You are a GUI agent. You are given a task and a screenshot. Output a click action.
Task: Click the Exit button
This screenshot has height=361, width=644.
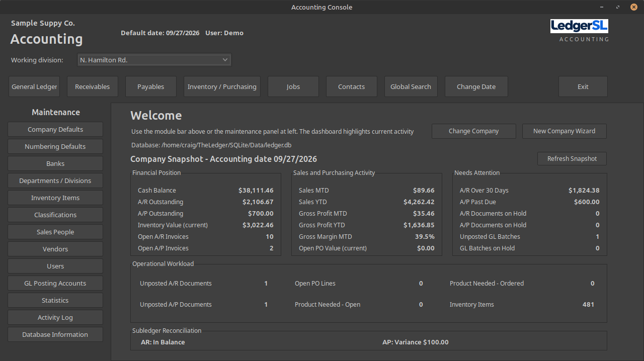583,86
